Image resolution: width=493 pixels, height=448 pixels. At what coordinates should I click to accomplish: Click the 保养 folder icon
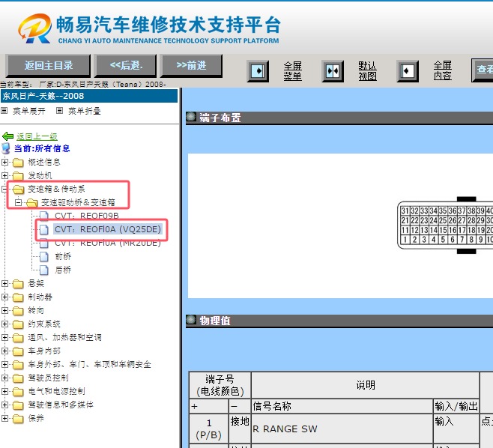(18, 419)
